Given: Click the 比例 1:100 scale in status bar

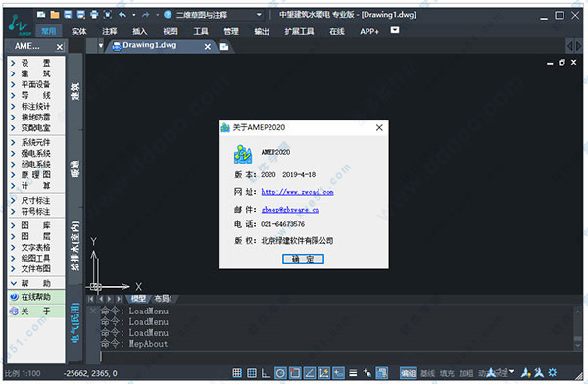Looking at the screenshot, I should click(x=23, y=373).
